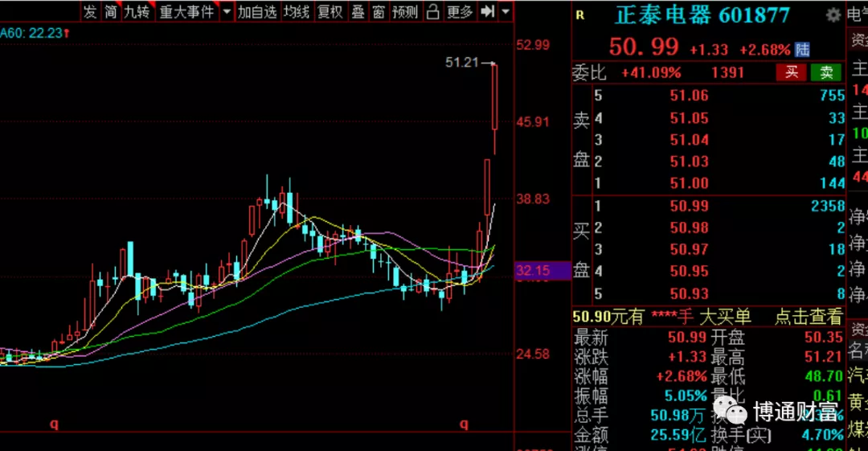Click 点击查看 to view large orders
This screenshot has height=451, width=868.
point(809,317)
